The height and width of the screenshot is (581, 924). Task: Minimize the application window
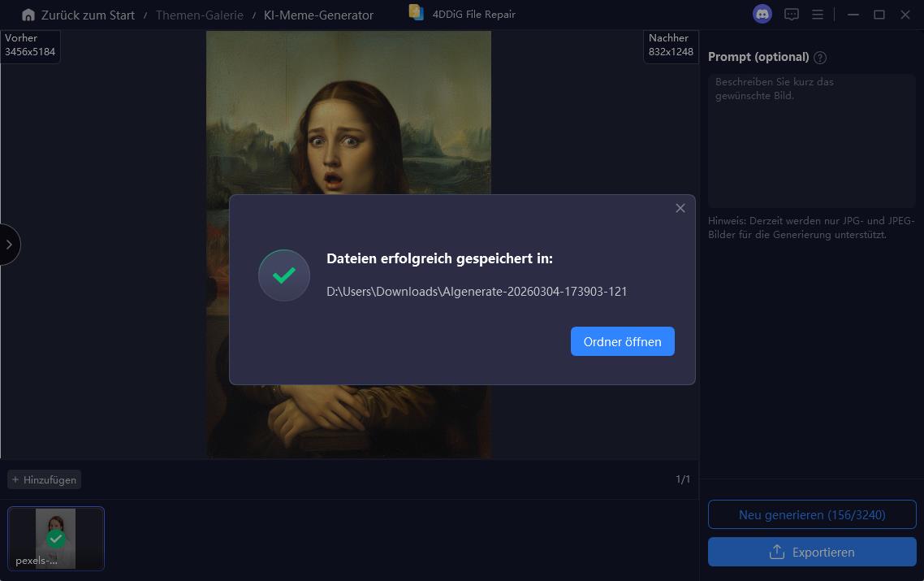pyautogui.click(x=853, y=15)
